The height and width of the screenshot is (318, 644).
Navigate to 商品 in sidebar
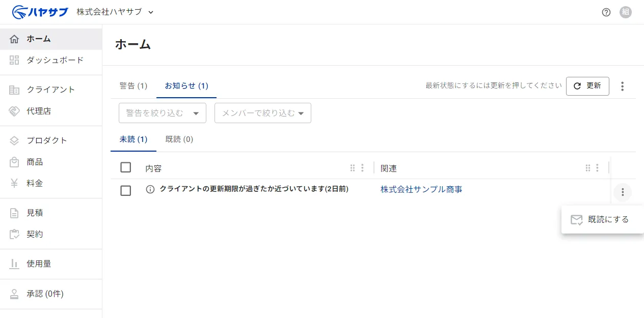(51, 162)
